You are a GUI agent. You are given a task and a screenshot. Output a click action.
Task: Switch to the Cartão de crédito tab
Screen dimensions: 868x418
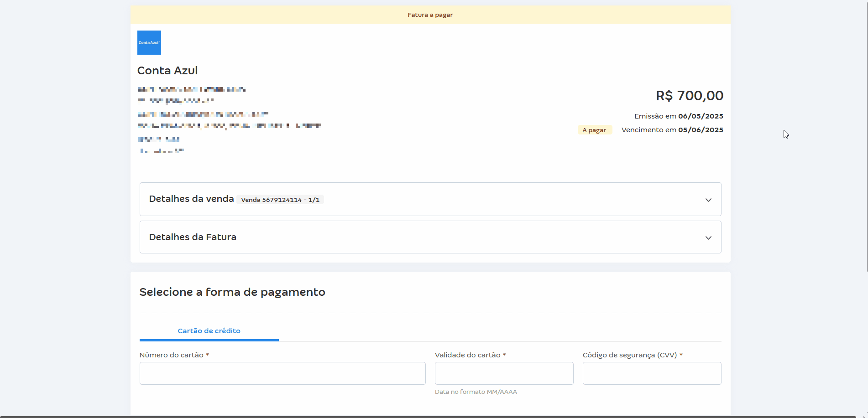pyautogui.click(x=209, y=331)
